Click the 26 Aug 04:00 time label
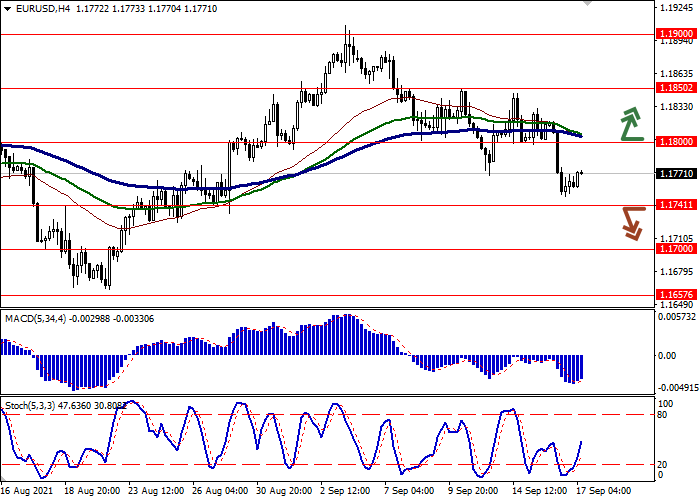Screen dimensions: 700x500 (x=221, y=491)
